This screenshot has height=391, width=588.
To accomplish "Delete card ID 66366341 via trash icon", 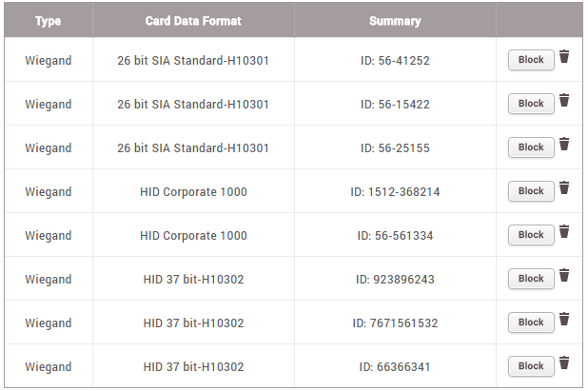I will [x=564, y=363].
